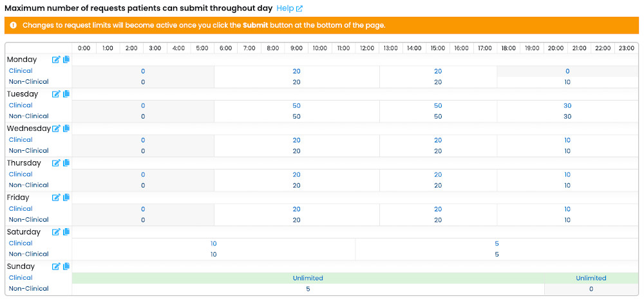Click Sunday Clinical Unlimited evening cell
644x301 pixels.
tap(591, 278)
